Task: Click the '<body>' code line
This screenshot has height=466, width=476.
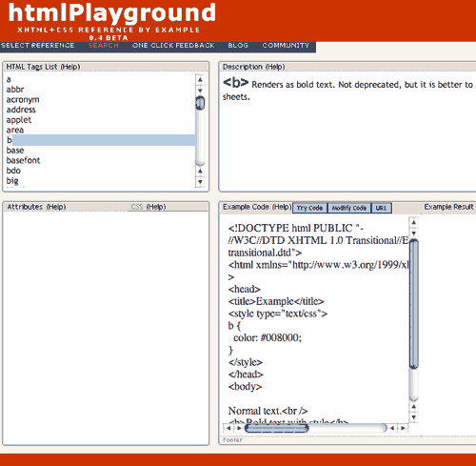Action: (x=245, y=387)
